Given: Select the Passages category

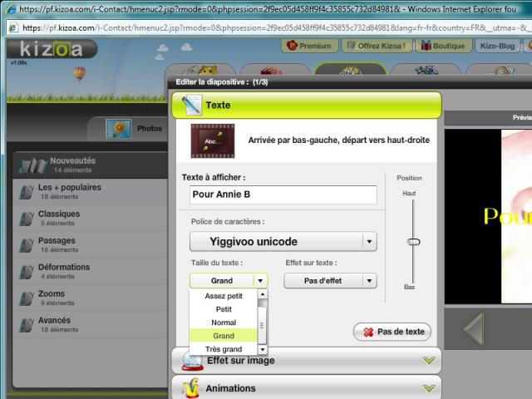Looking at the screenshot, I should tap(91, 244).
